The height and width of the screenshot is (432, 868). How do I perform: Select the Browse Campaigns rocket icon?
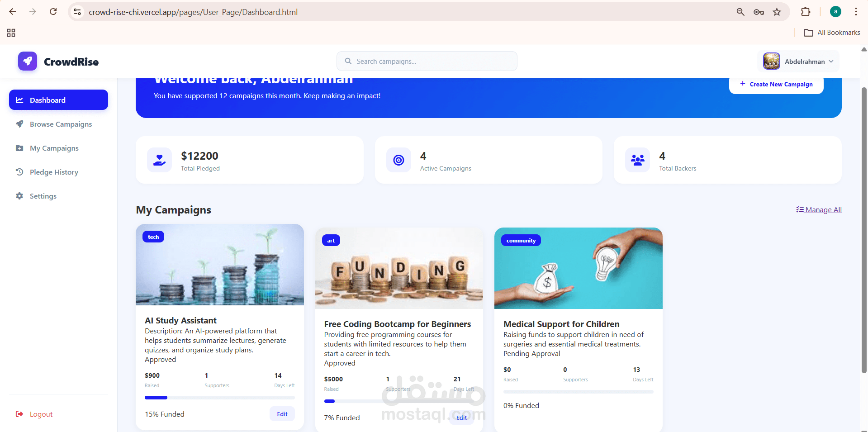[x=20, y=124]
